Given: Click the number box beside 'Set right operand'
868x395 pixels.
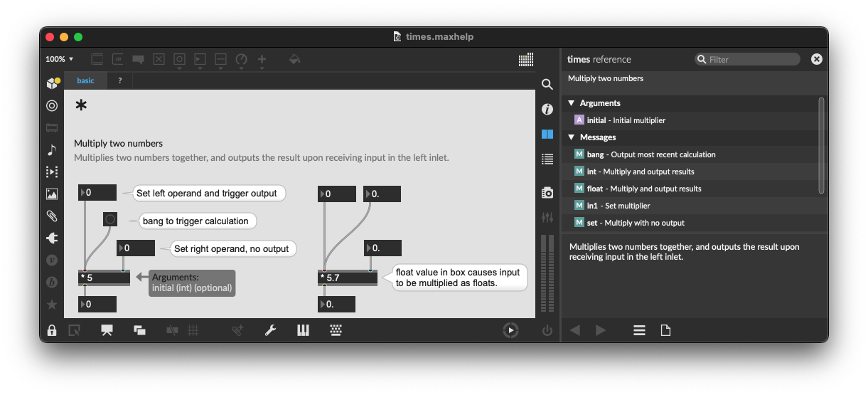Looking at the screenshot, I should 136,248.
